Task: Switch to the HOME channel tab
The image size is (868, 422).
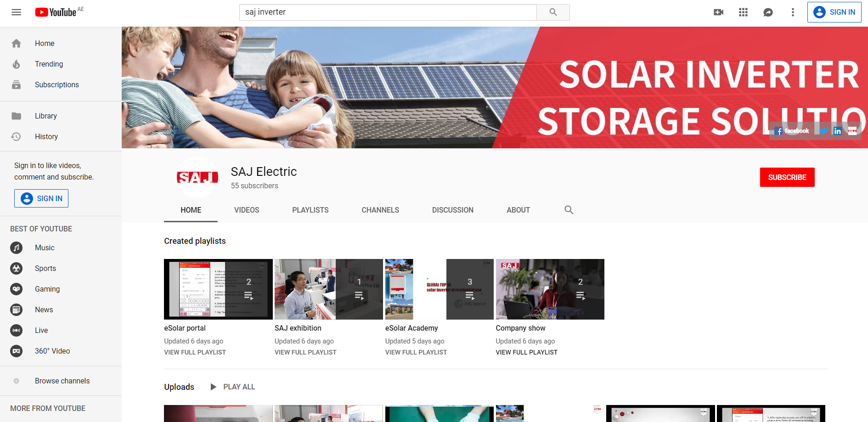Action: [191, 210]
